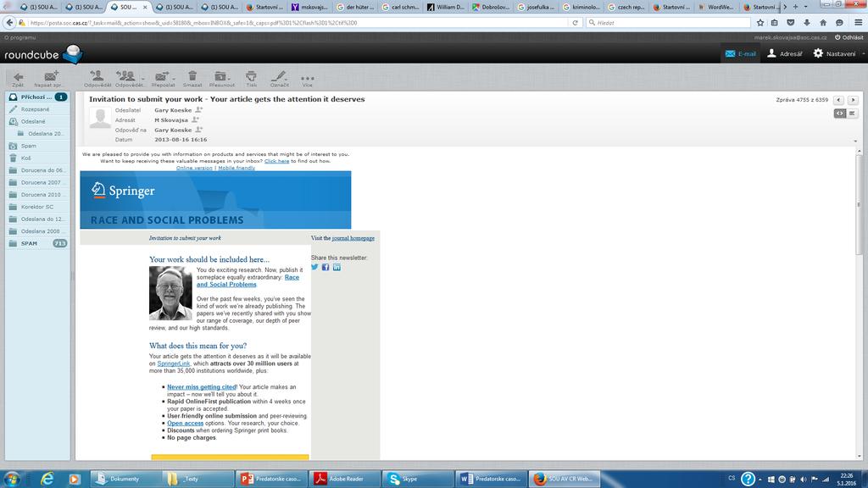
Task: Open the Koš trash folder
Action: coord(37,158)
